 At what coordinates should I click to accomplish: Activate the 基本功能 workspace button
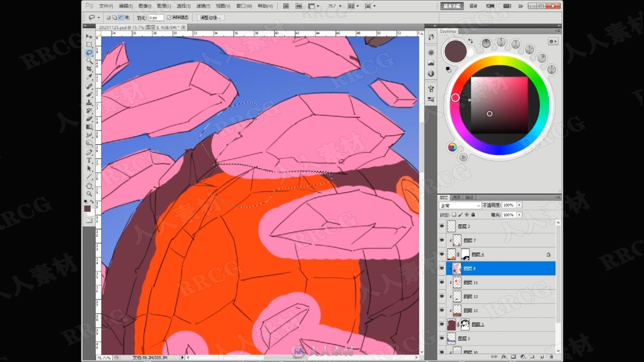(452, 6)
